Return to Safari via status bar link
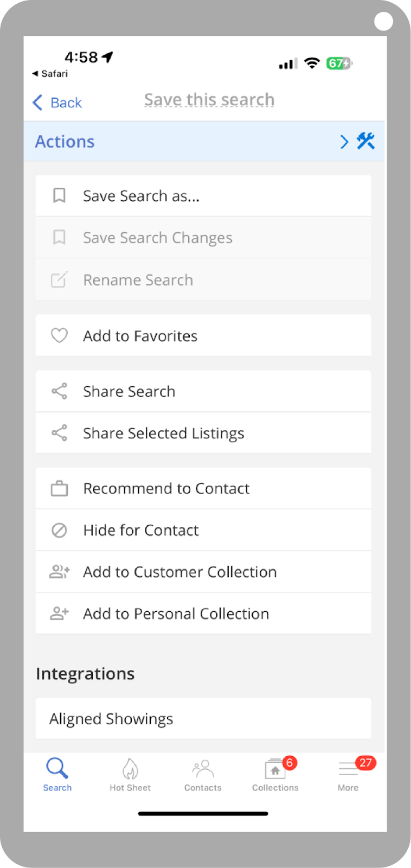Image resolution: width=411 pixels, height=868 pixels. [50, 74]
